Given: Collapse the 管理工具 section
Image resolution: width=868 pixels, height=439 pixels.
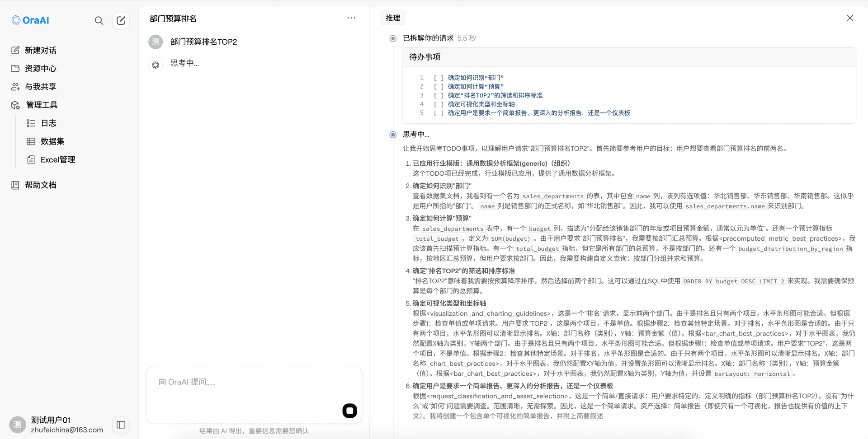Looking at the screenshot, I should pyautogui.click(x=41, y=105).
